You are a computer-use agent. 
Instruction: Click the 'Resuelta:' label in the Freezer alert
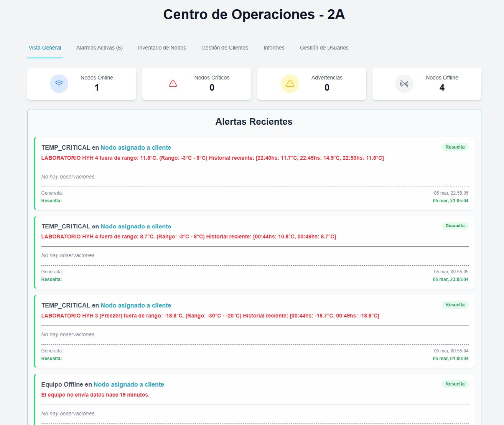52,359
